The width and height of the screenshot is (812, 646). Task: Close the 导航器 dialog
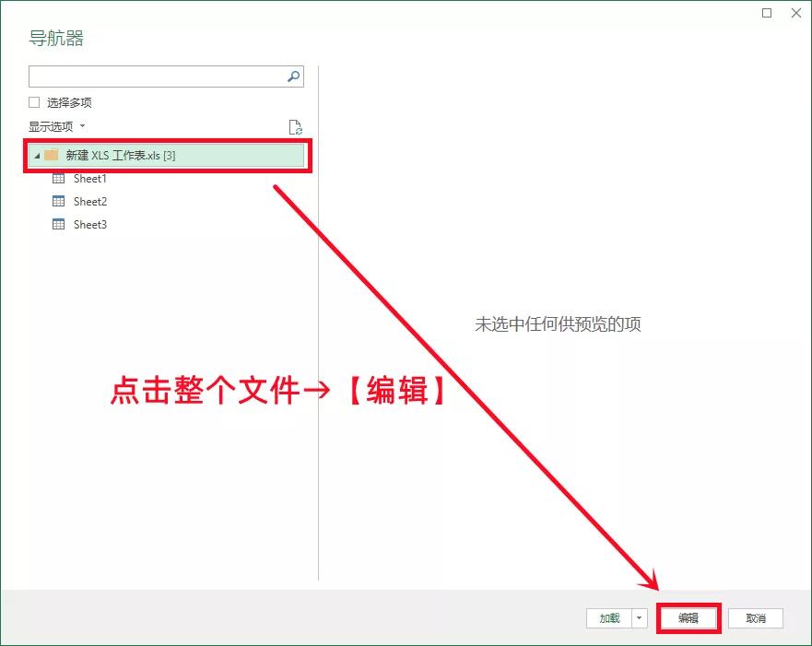click(x=796, y=13)
